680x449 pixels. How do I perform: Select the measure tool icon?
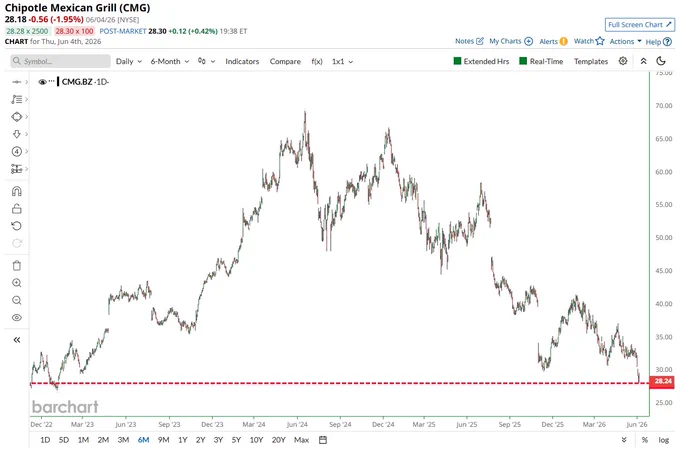[16, 169]
